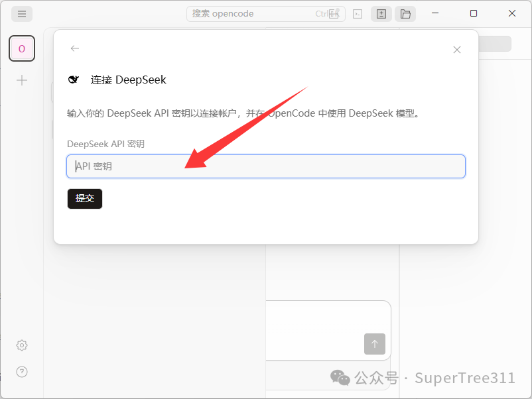Click the 连接 DeepSeek dialog title
532x399 pixels.
tap(128, 80)
